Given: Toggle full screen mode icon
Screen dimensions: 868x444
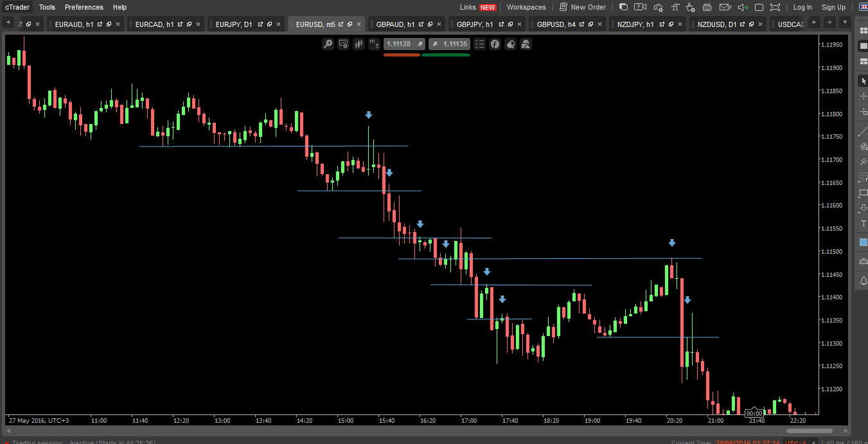Looking at the screenshot, I should 775,7.
